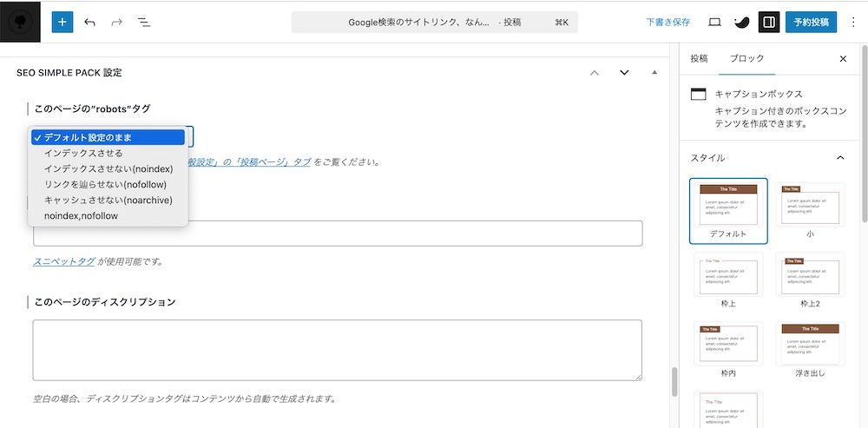Image resolution: width=868 pixels, height=428 pixels.
Task: Move SEO SIMPLE PACK panel down
Action: coord(624,73)
